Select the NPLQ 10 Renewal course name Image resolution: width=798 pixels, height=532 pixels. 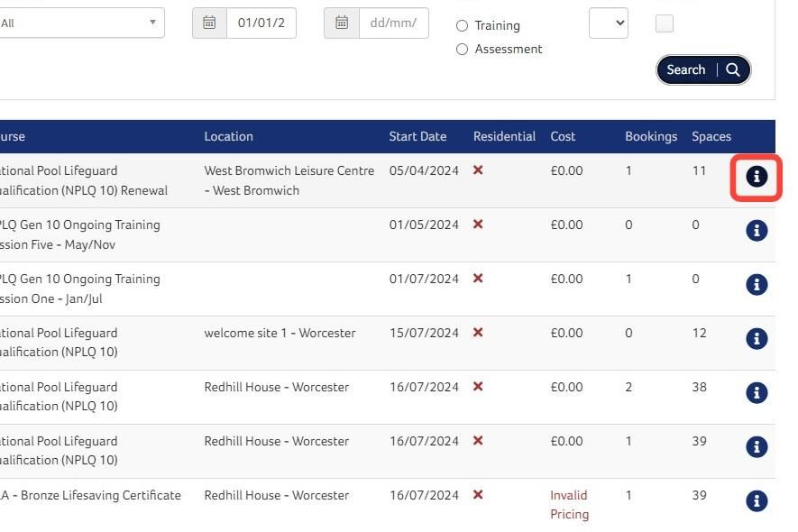84,180
